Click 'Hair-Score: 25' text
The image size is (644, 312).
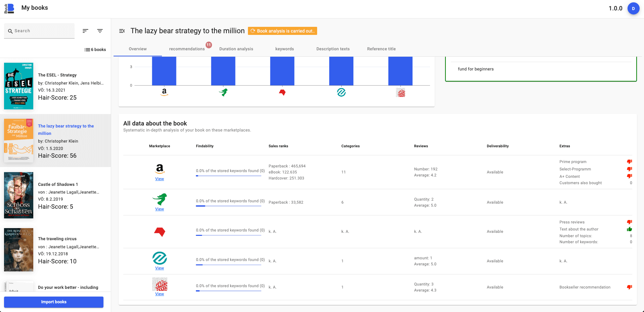pyautogui.click(x=57, y=98)
